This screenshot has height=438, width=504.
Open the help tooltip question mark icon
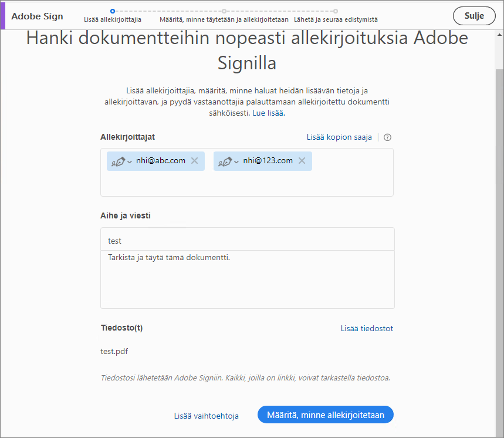tap(387, 137)
